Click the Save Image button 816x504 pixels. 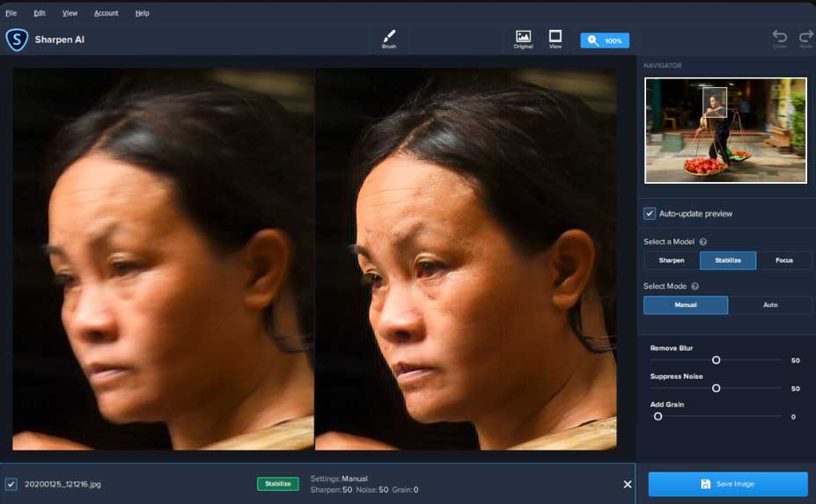click(727, 485)
